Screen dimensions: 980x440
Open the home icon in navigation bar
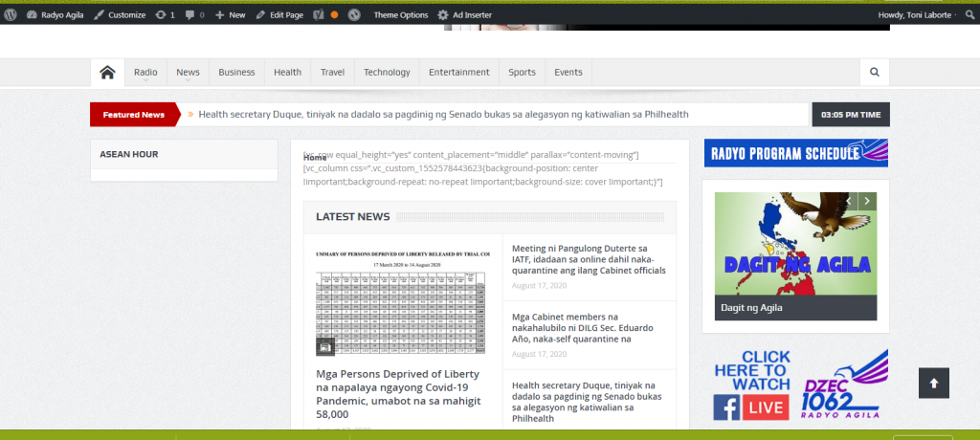107,73
